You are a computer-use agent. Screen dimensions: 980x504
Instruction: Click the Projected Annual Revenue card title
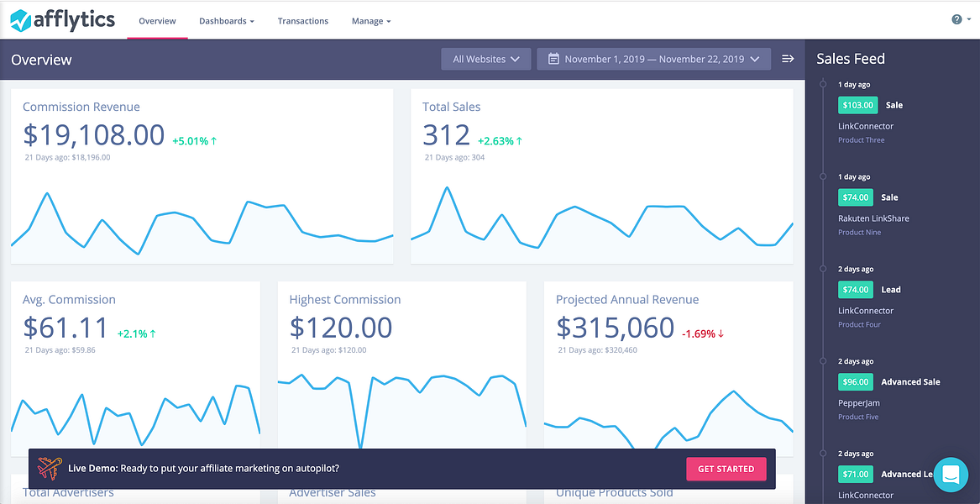point(627,300)
